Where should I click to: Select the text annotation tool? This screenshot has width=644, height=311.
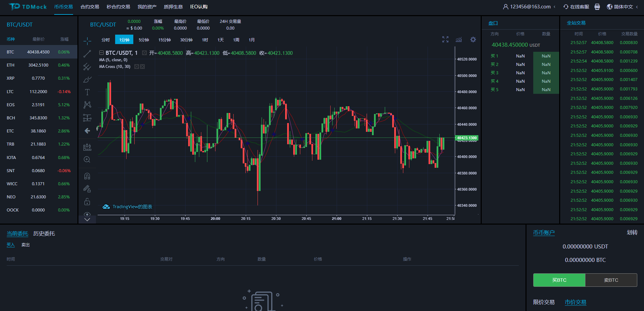tap(87, 92)
